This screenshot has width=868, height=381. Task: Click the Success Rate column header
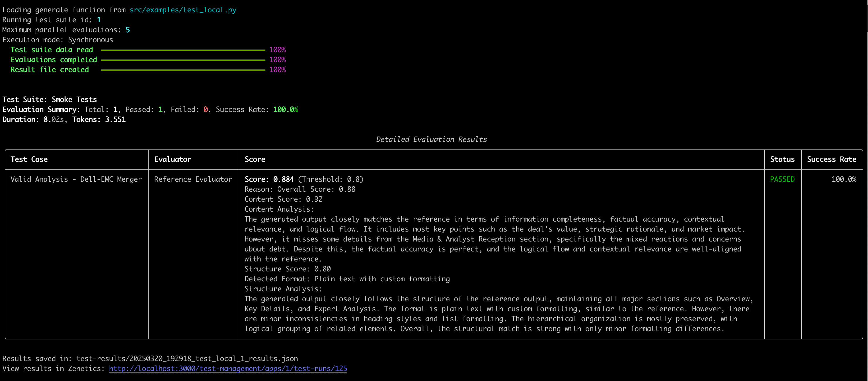(x=832, y=159)
